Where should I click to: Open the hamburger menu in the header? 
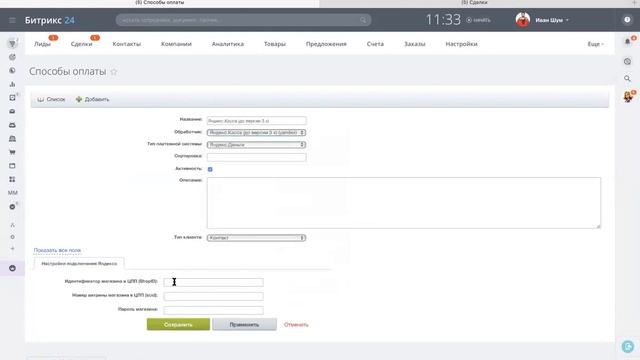pos(12,20)
